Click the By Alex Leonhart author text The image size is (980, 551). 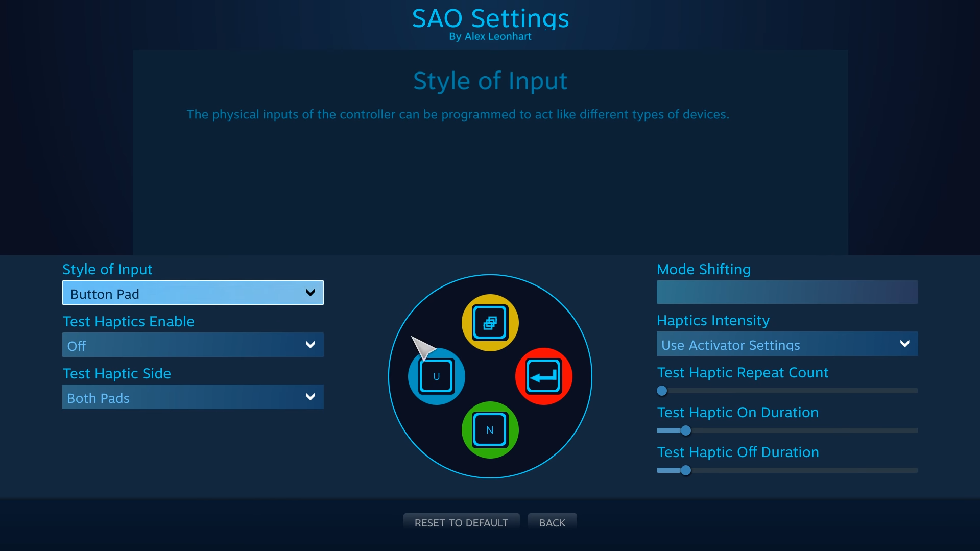pos(490,37)
